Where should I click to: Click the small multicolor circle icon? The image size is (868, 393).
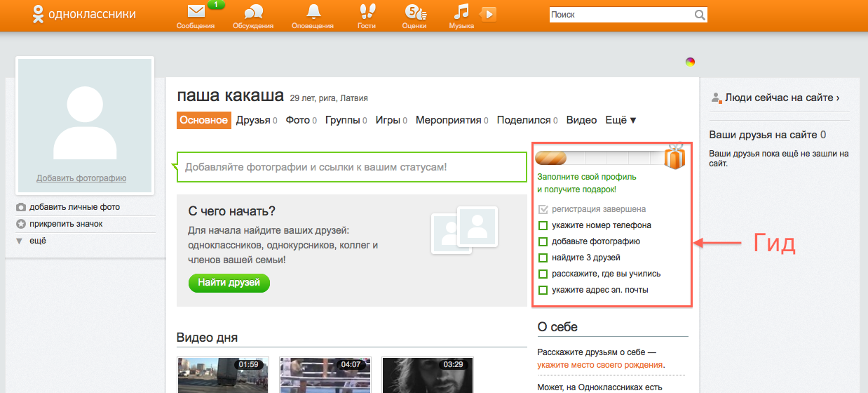(x=691, y=62)
